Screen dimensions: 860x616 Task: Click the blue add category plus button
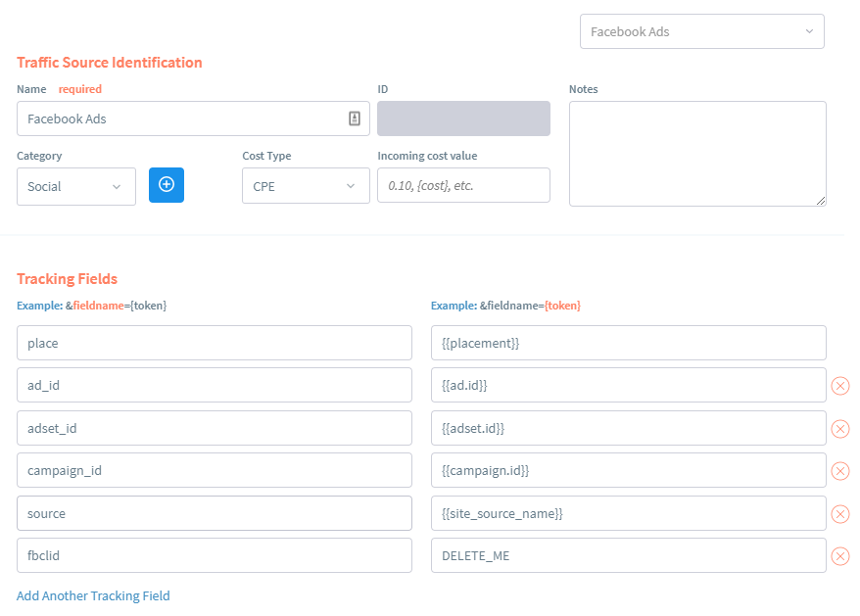coord(167,185)
